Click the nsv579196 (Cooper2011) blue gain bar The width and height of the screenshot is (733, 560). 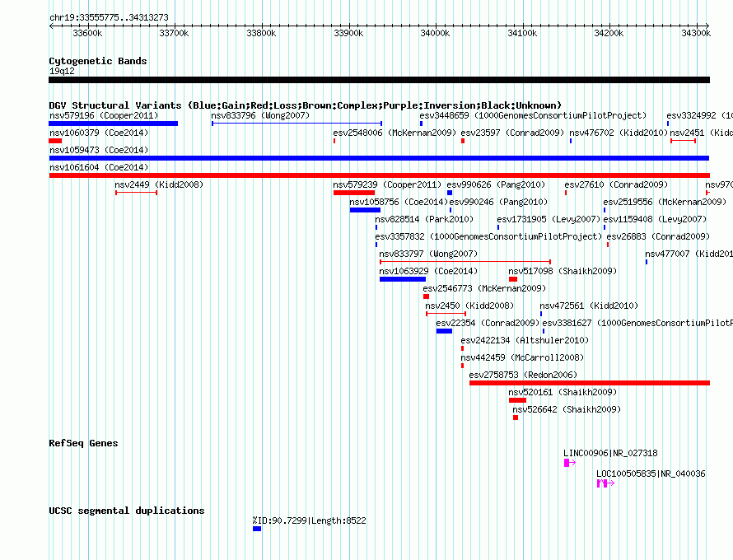(x=113, y=124)
